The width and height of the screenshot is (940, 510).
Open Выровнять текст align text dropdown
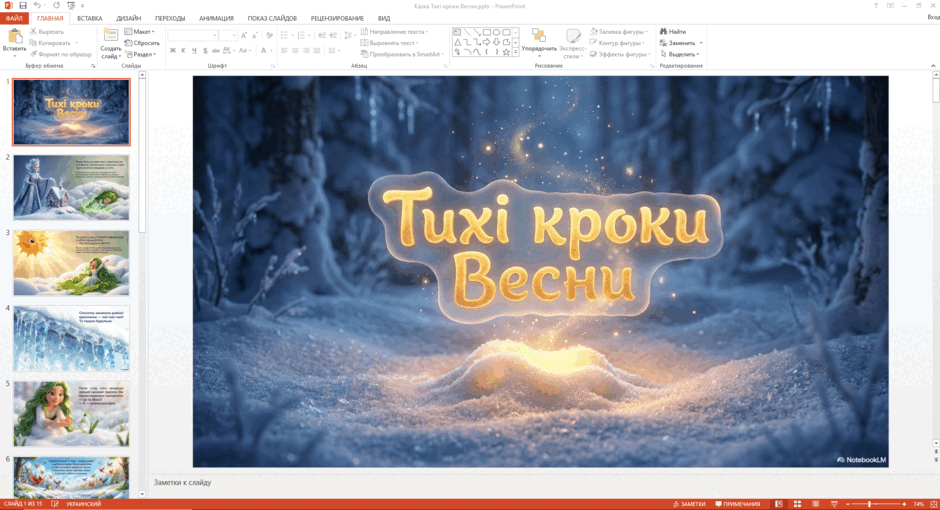pyautogui.click(x=389, y=43)
